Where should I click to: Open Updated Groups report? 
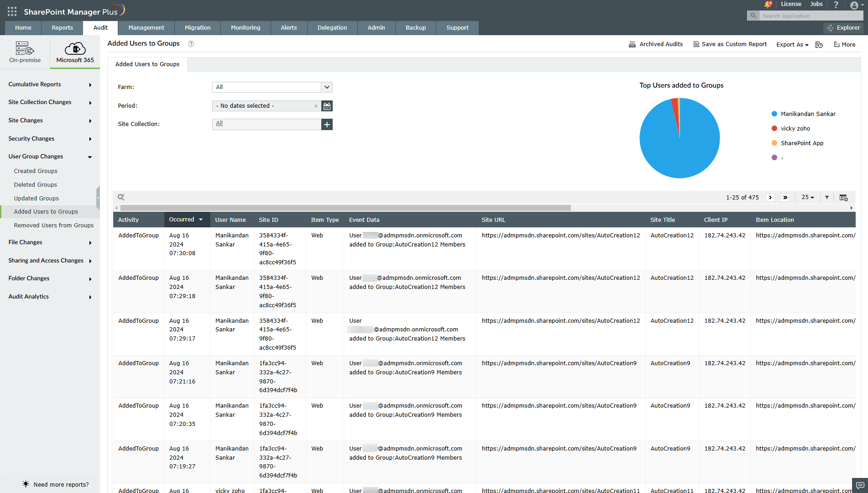point(37,199)
